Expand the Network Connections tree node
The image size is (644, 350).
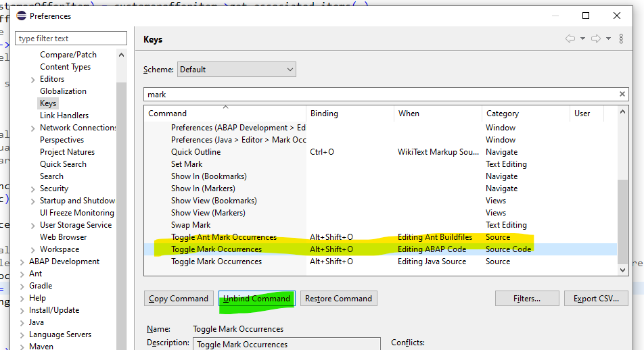pyautogui.click(x=33, y=128)
